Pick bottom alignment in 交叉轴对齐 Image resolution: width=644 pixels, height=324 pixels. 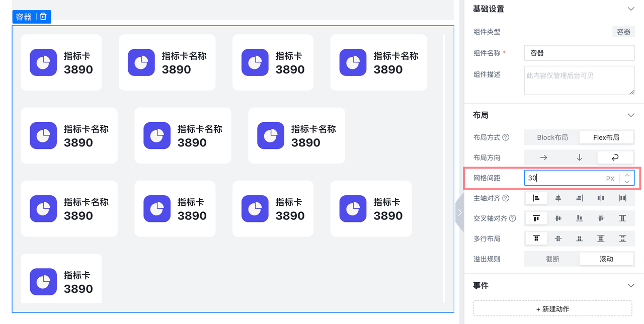click(580, 218)
